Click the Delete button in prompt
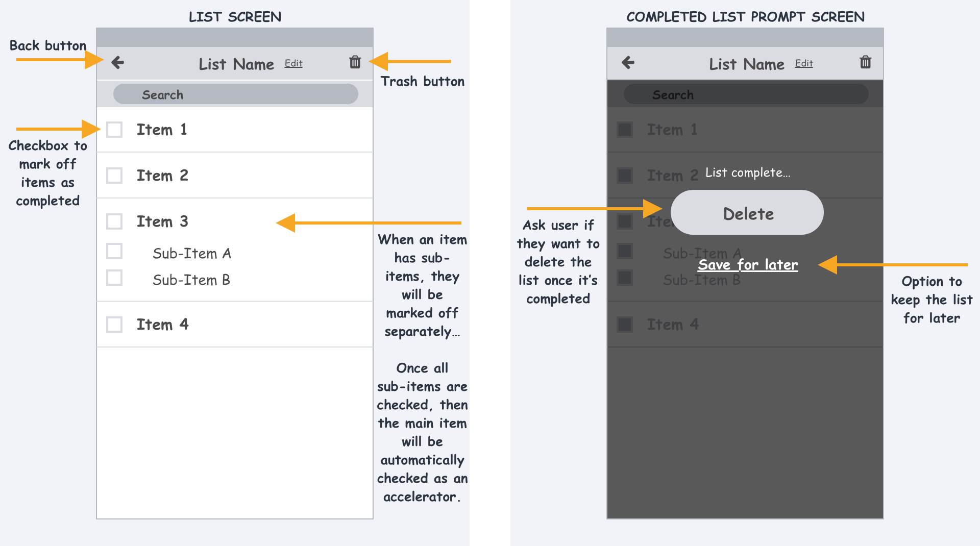Image resolution: width=980 pixels, height=546 pixels. (747, 213)
